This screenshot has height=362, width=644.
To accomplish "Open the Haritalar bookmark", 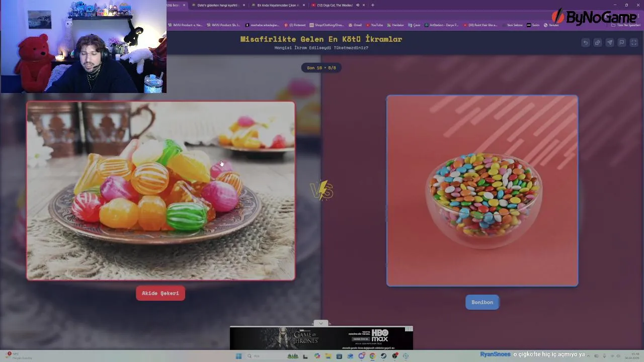I will [x=395, y=25].
